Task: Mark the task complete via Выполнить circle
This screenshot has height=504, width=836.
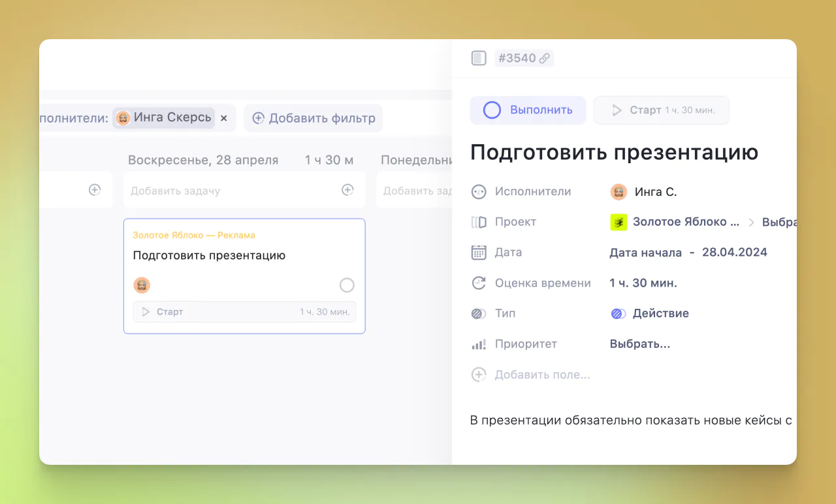Action: (x=491, y=110)
